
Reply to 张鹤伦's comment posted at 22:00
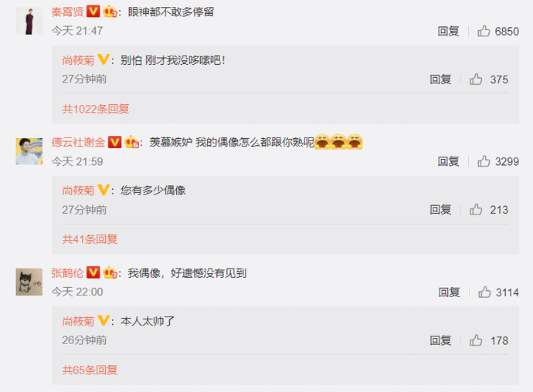[449, 292]
